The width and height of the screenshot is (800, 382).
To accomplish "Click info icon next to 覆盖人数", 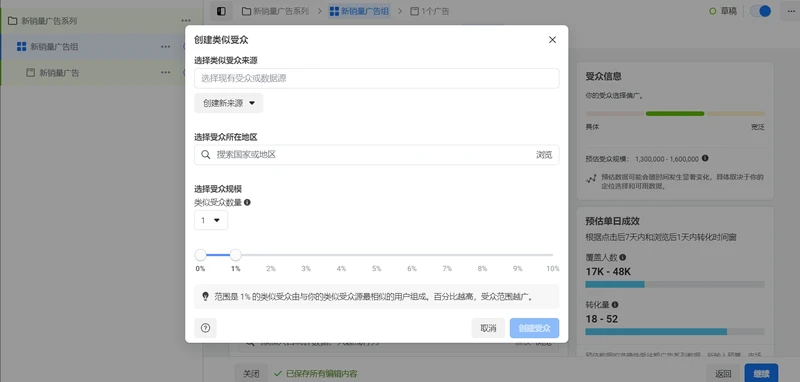I will tap(622, 258).
